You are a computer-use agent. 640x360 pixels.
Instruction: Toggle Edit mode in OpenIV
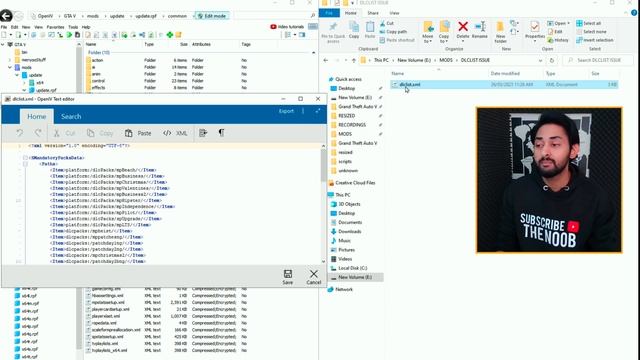pyautogui.click(x=212, y=16)
